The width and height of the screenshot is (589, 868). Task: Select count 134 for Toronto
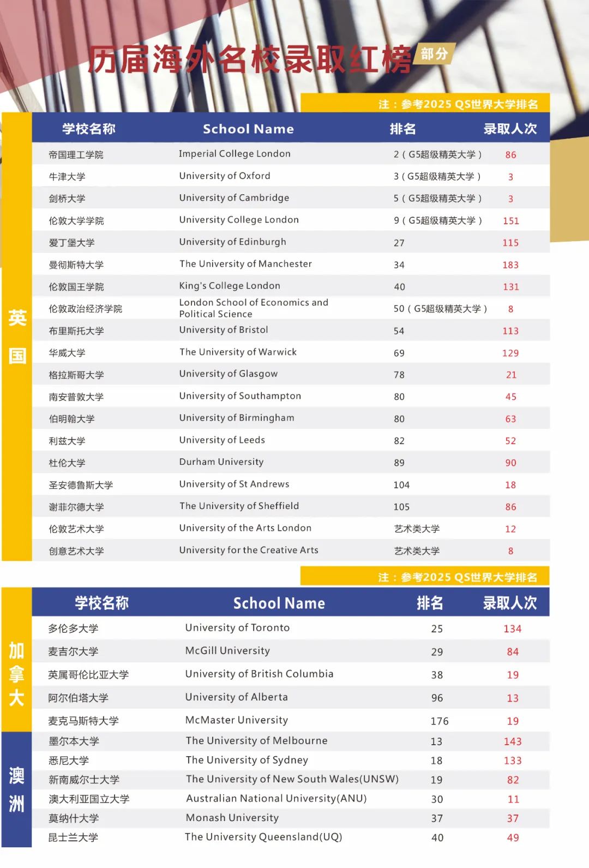513,629
